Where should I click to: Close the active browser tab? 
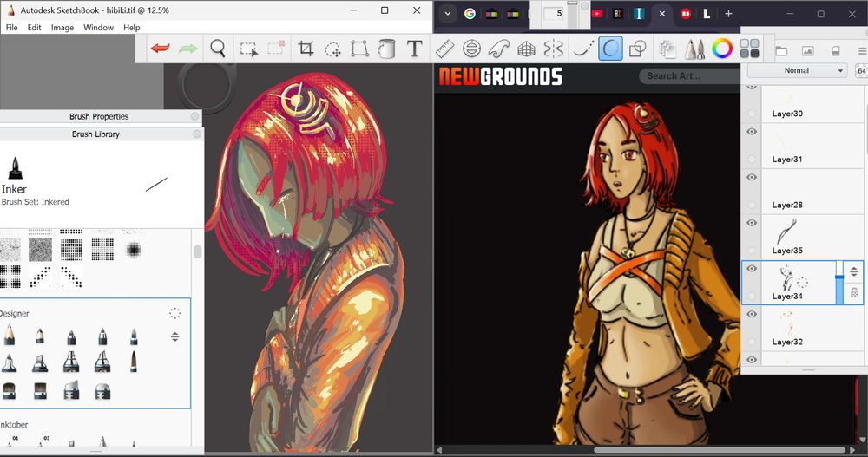coord(662,14)
